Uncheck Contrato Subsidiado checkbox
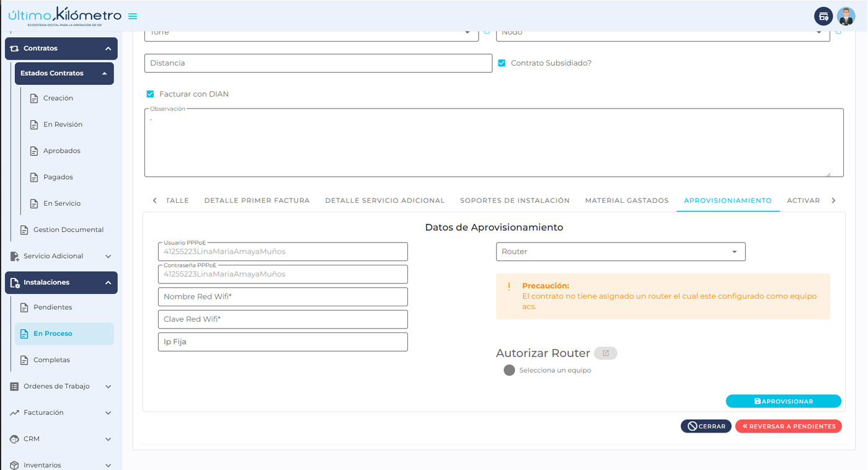 pos(502,63)
